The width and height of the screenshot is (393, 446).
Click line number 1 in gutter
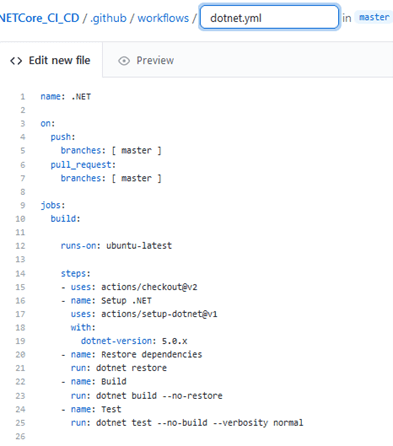23,97
